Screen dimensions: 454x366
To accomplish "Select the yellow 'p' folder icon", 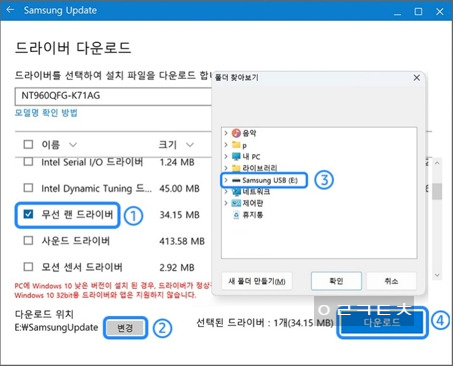I will pos(236,145).
